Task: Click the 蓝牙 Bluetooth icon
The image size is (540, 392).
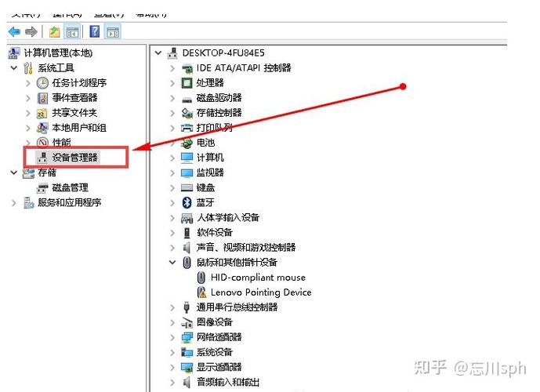Action: (187, 202)
